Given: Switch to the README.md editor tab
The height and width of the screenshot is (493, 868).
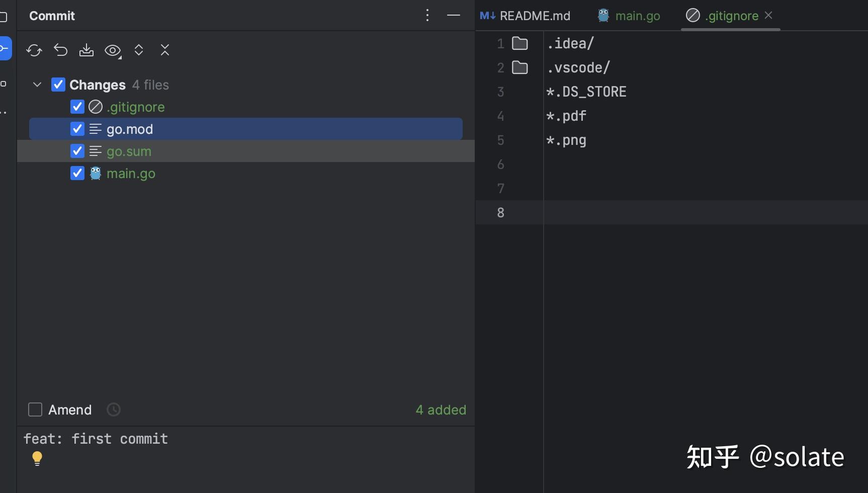Looking at the screenshot, I should (526, 16).
